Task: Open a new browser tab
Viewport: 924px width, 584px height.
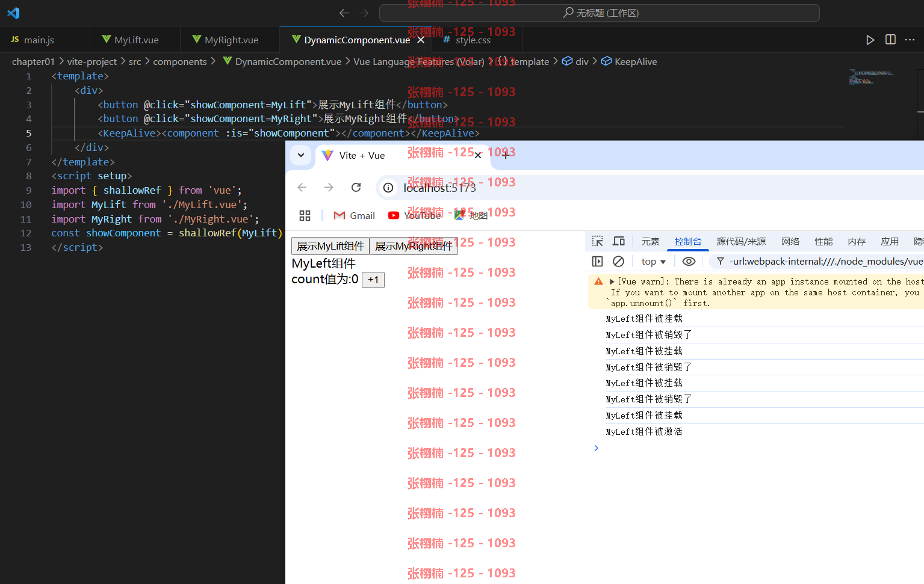Action: pyautogui.click(x=506, y=155)
